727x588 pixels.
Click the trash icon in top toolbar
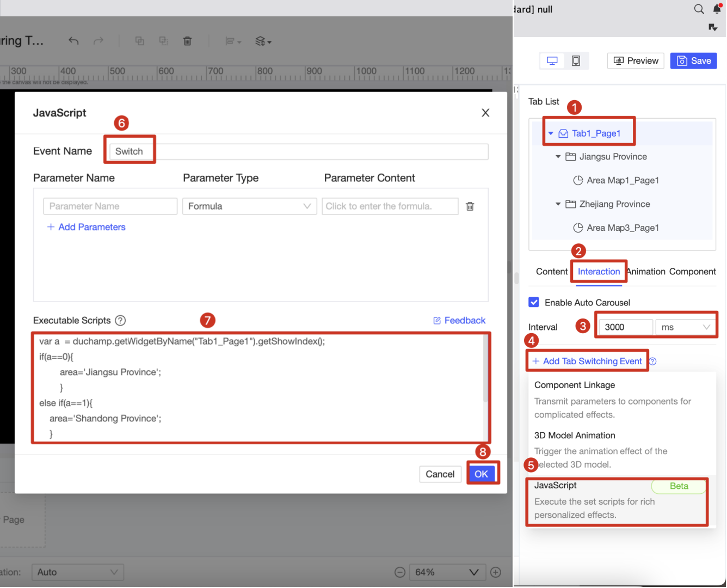187,41
